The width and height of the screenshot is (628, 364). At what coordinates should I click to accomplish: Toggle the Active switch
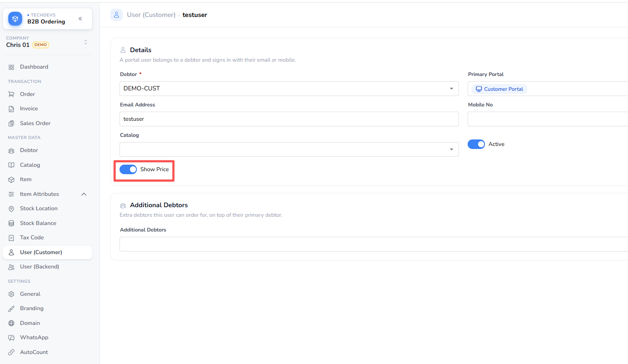[476, 144]
